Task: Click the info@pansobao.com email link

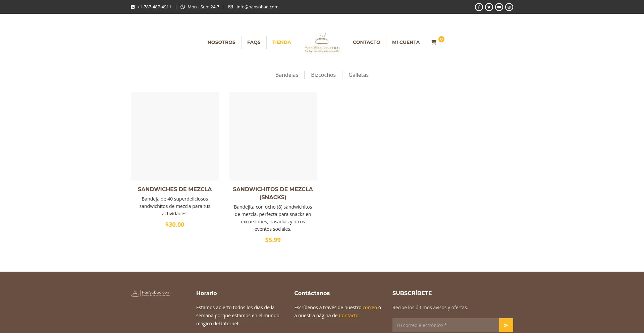Action: tap(257, 7)
